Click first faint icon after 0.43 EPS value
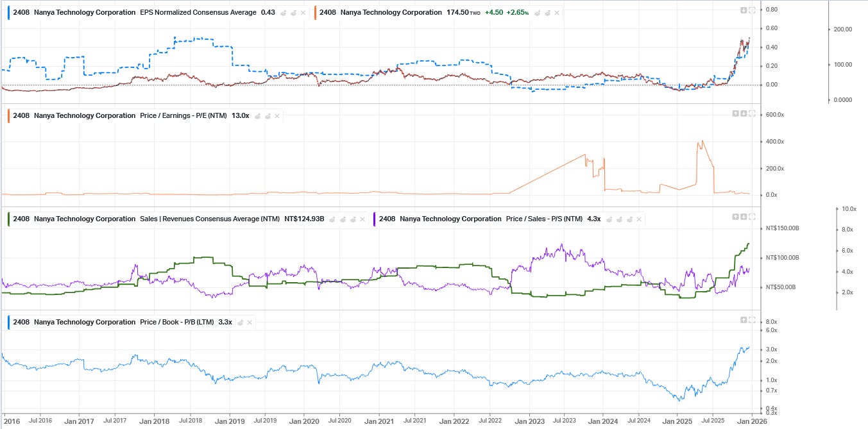 coord(283,12)
